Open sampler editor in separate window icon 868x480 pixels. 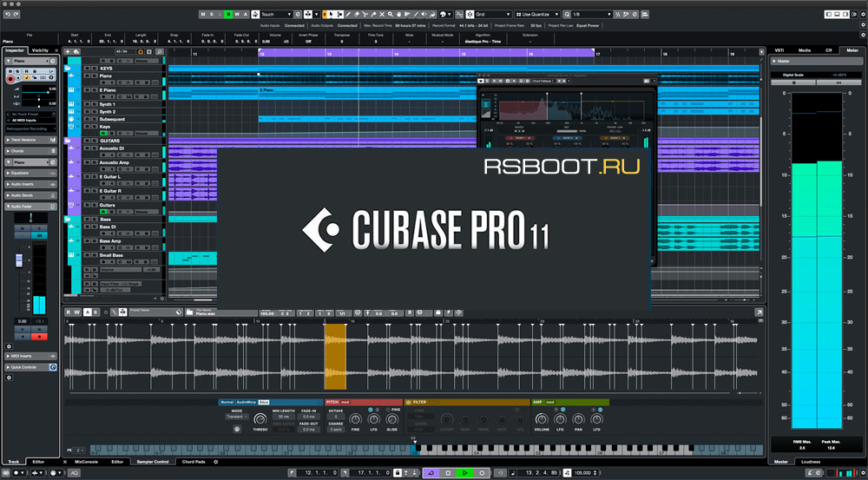pyautogui.click(x=759, y=312)
